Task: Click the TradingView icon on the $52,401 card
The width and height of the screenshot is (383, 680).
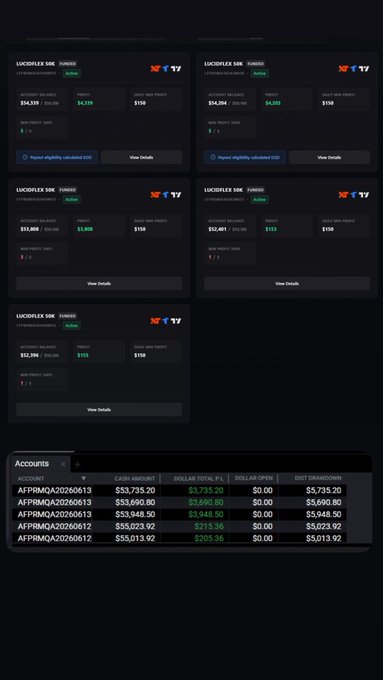Action: click(364, 195)
